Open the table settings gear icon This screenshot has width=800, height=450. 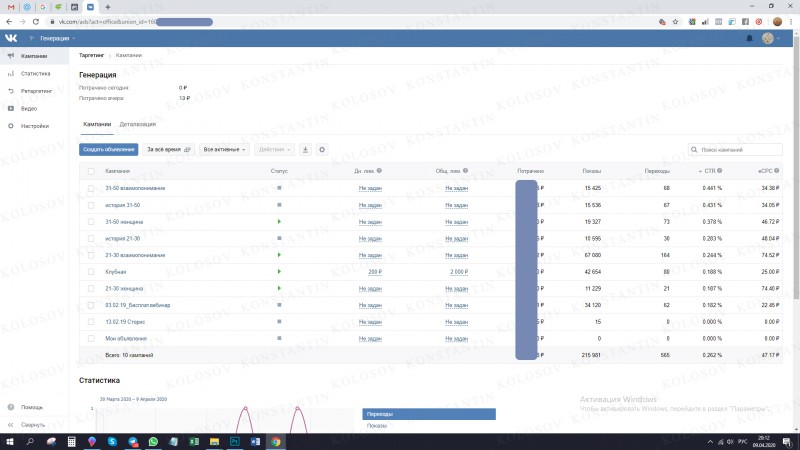322,149
